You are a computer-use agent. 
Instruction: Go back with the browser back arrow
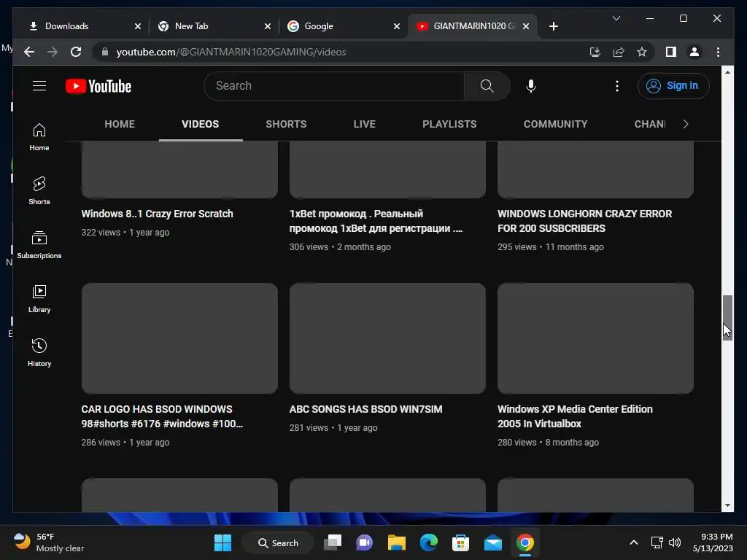point(29,52)
